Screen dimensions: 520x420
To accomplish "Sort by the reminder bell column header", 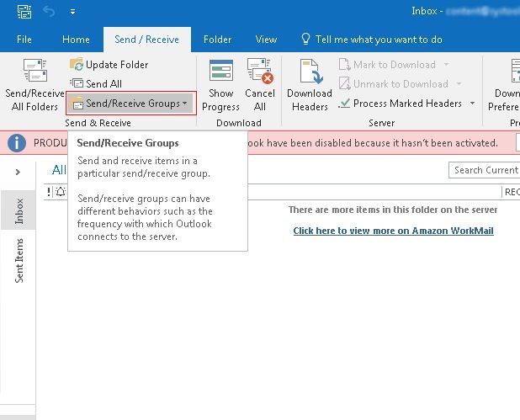I will point(61,192).
